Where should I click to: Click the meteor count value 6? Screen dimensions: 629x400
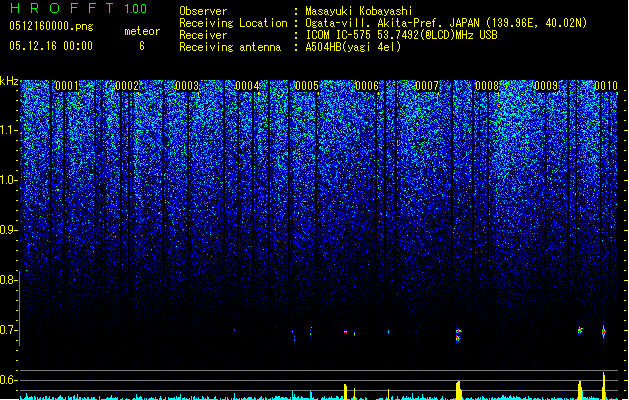[x=142, y=46]
